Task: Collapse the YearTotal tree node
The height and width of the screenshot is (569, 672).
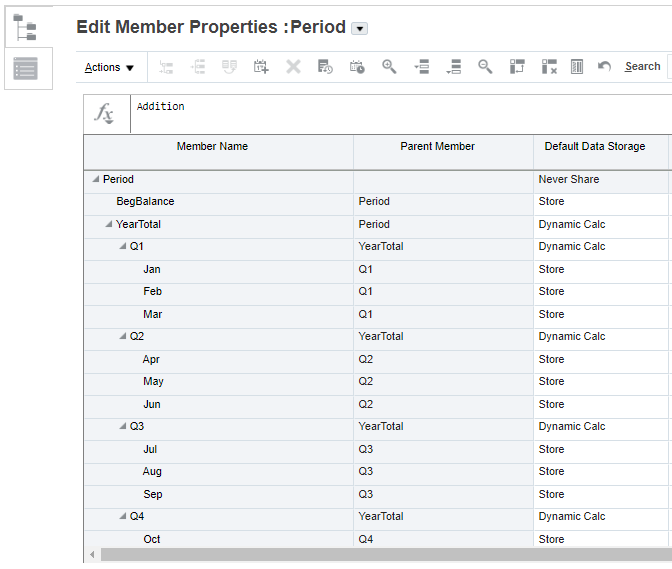Action: pyautogui.click(x=109, y=225)
